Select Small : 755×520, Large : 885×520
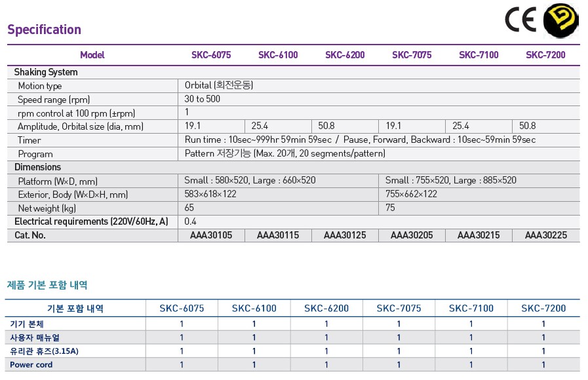Viewport: 588px width, 380px height. point(451,180)
